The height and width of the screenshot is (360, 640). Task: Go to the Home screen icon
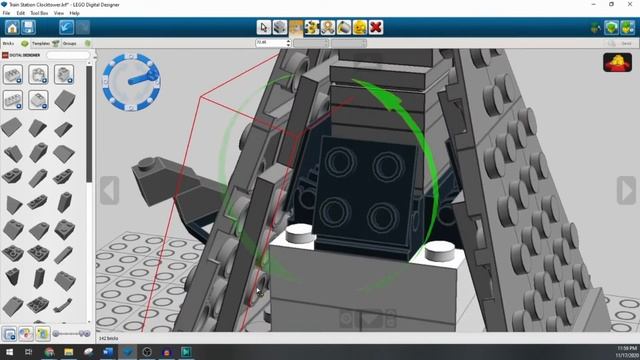[x=12, y=27]
